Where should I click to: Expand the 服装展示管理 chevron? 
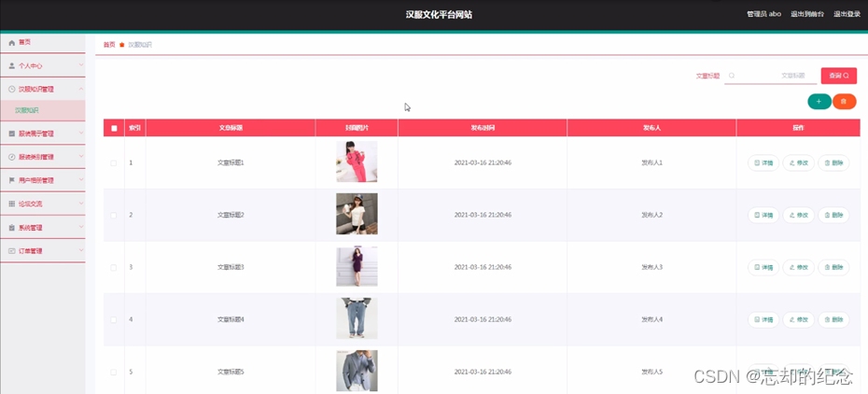coord(81,134)
